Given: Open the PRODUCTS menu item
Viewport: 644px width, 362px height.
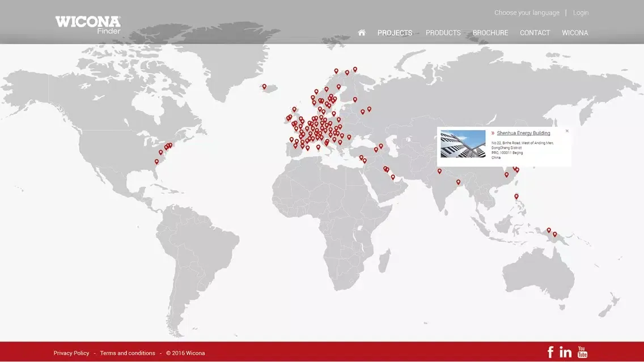Looking at the screenshot, I should pyautogui.click(x=443, y=33).
